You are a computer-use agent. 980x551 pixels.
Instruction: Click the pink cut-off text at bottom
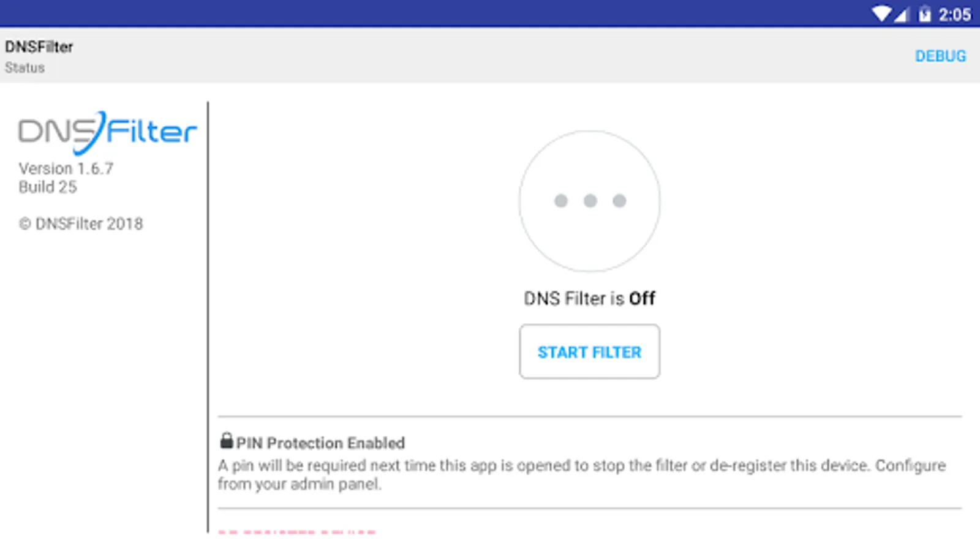click(x=297, y=531)
